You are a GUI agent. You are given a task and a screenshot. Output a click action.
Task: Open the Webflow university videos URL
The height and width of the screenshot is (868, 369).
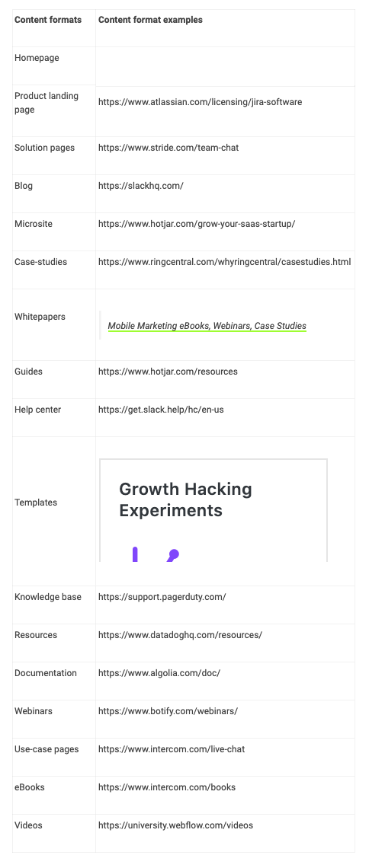coord(175,825)
